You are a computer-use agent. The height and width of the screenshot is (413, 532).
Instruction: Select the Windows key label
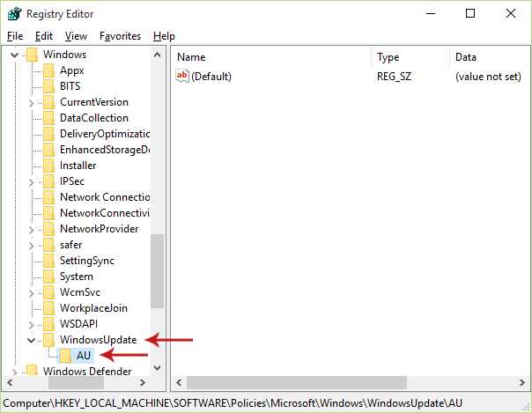click(64, 55)
